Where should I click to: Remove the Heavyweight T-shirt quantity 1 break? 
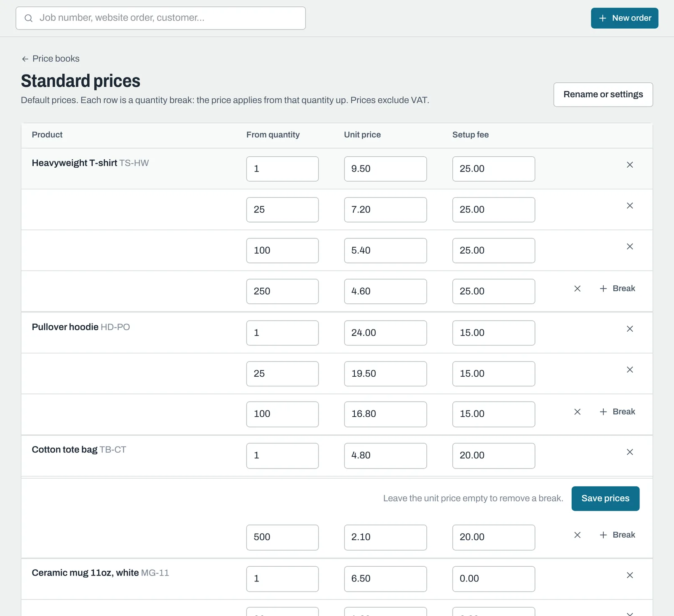tap(630, 165)
